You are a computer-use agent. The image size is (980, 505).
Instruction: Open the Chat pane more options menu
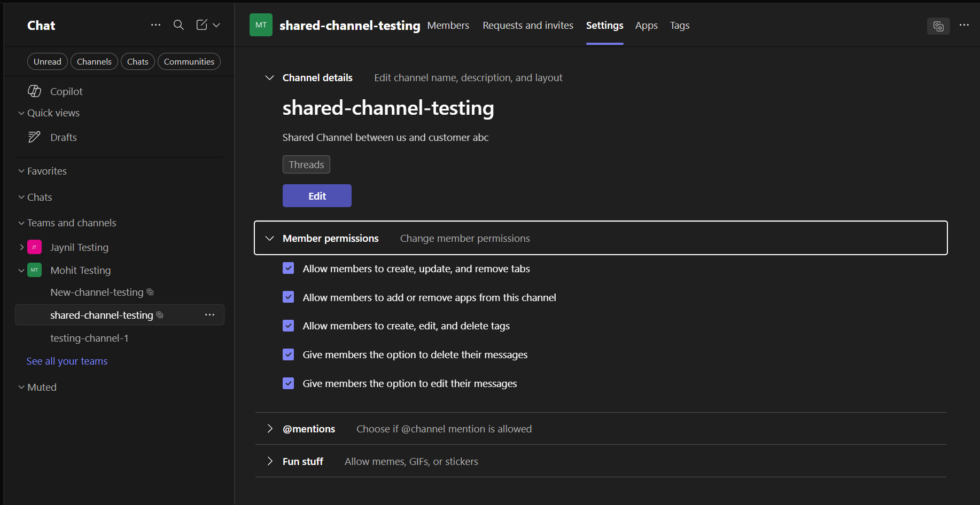(x=155, y=25)
